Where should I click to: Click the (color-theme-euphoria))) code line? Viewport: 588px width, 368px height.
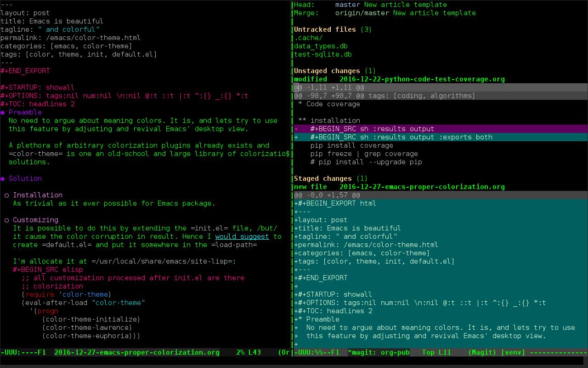pos(91,336)
